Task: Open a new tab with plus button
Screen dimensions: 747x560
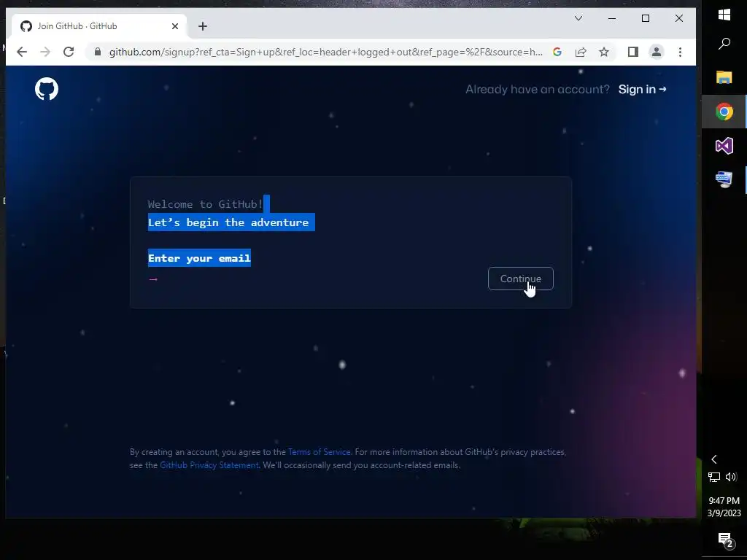Action: pyautogui.click(x=203, y=26)
